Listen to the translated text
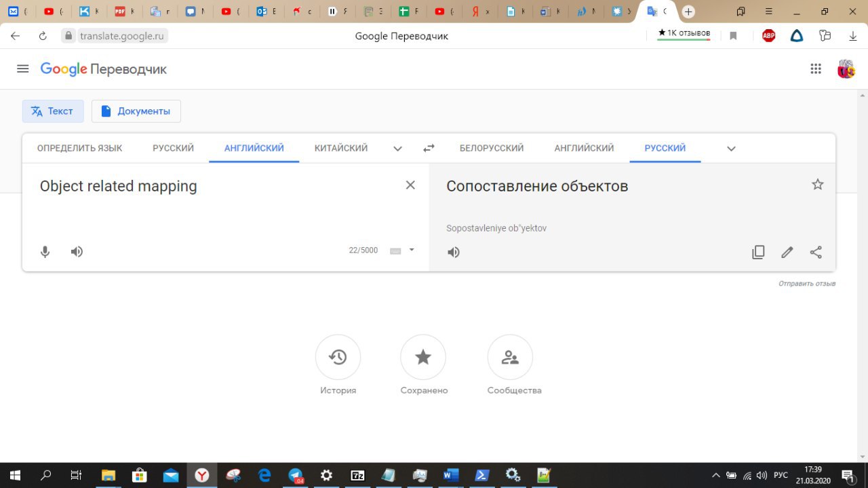868x488 pixels. click(x=454, y=252)
